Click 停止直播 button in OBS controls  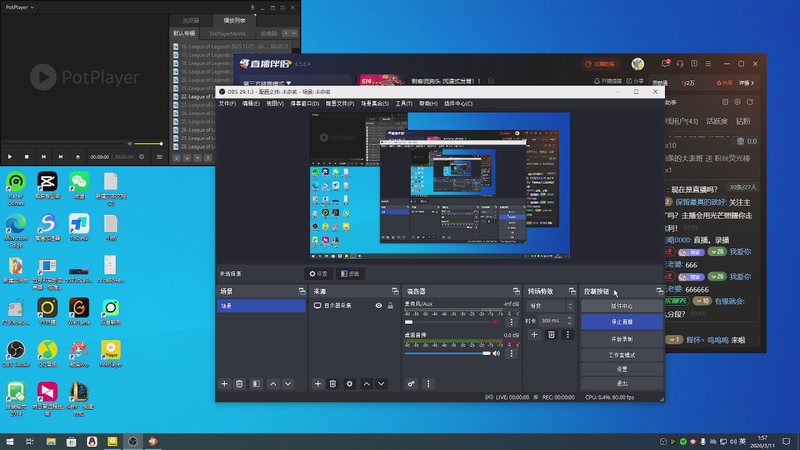click(x=622, y=322)
